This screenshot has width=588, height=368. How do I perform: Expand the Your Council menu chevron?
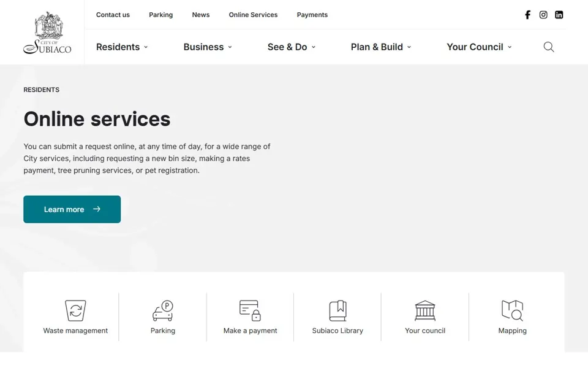(510, 47)
